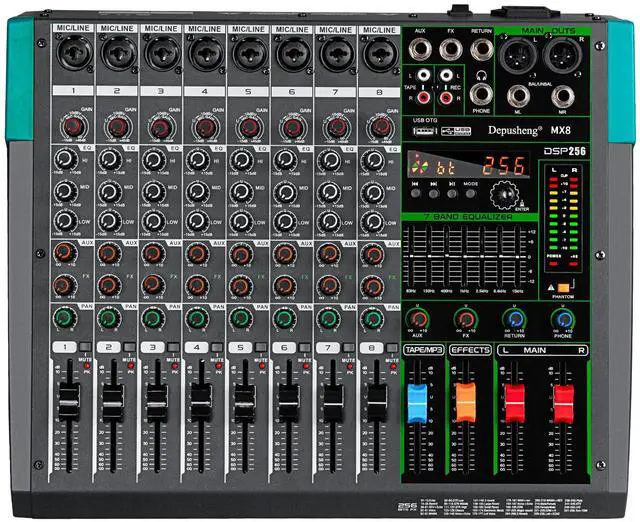Click the channel 5 GAIN knob
Image resolution: width=640 pixels, height=522 pixels.
tap(249, 127)
